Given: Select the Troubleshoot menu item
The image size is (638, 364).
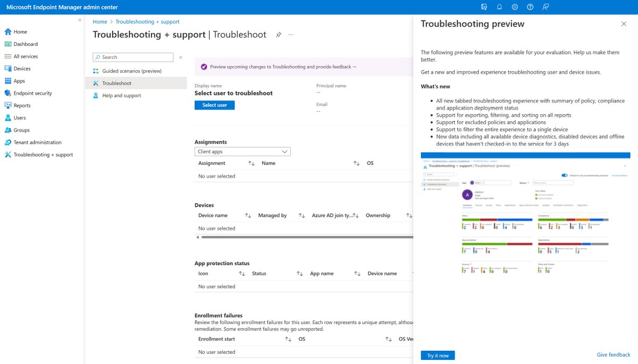Looking at the screenshot, I should point(136,83).
